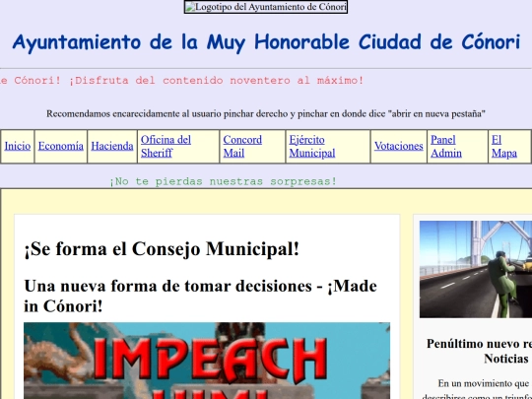Click the green "¡No te pierdas nuestras sorpresas!" text
Image resolution: width=532 pixels, height=399 pixels.
[223, 181]
